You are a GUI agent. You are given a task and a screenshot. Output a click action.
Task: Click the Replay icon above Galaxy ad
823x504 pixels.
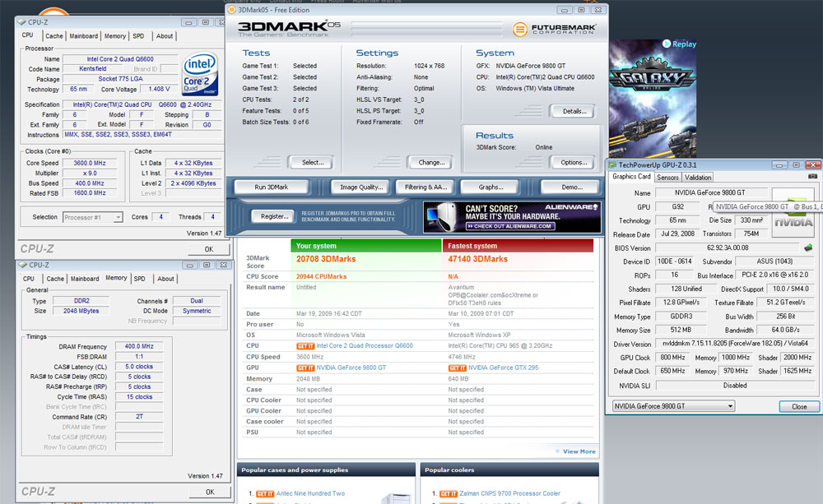[x=667, y=44]
